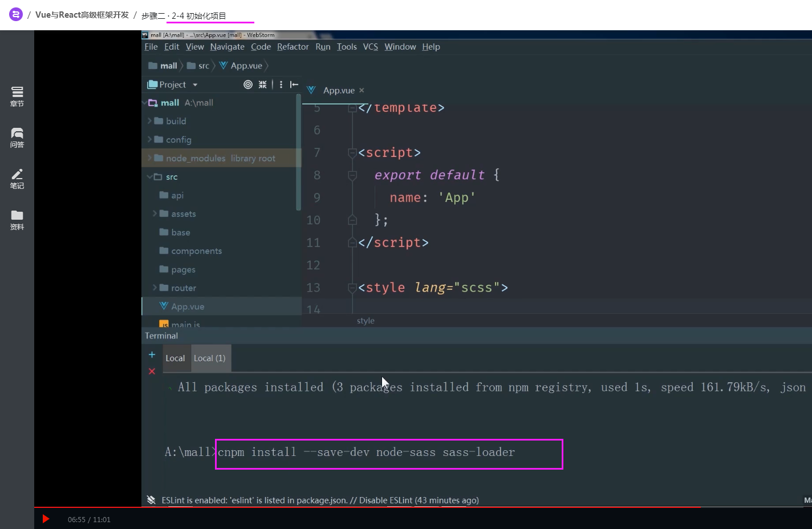Open the Help menu
Viewport: 812px width, 529px height.
point(431,47)
